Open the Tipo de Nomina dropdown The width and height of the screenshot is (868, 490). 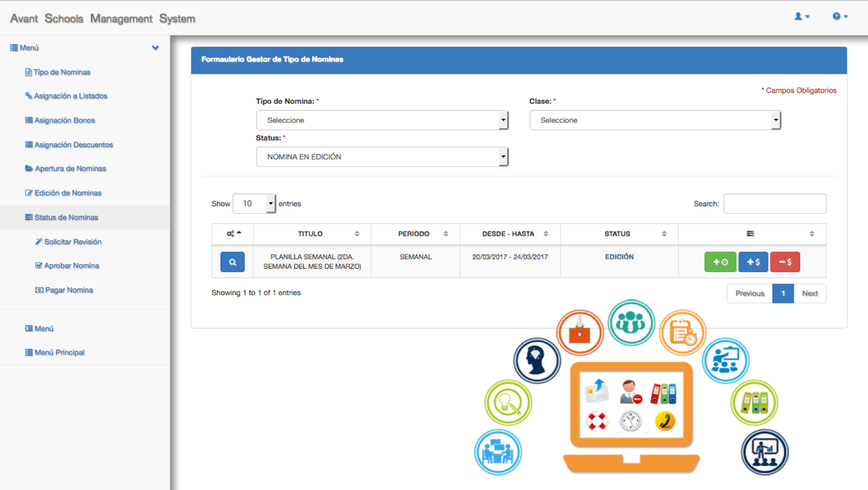coord(382,121)
